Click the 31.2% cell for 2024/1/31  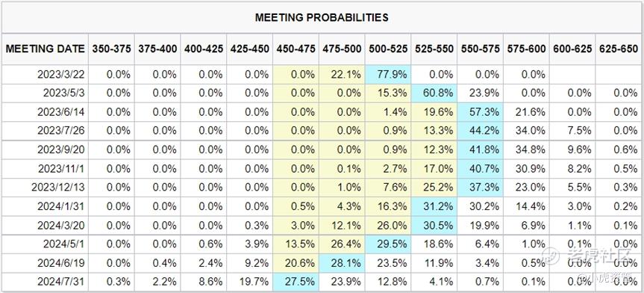pyautogui.click(x=434, y=206)
